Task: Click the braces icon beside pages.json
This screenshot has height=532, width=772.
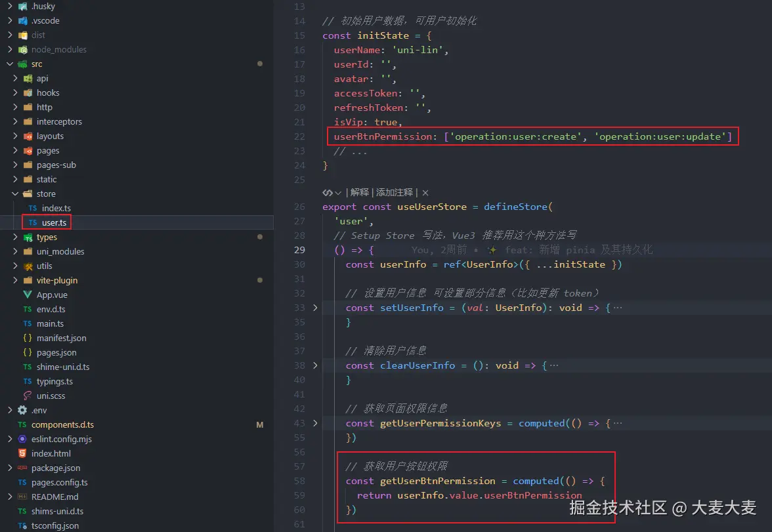Action: tap(28, 352)
